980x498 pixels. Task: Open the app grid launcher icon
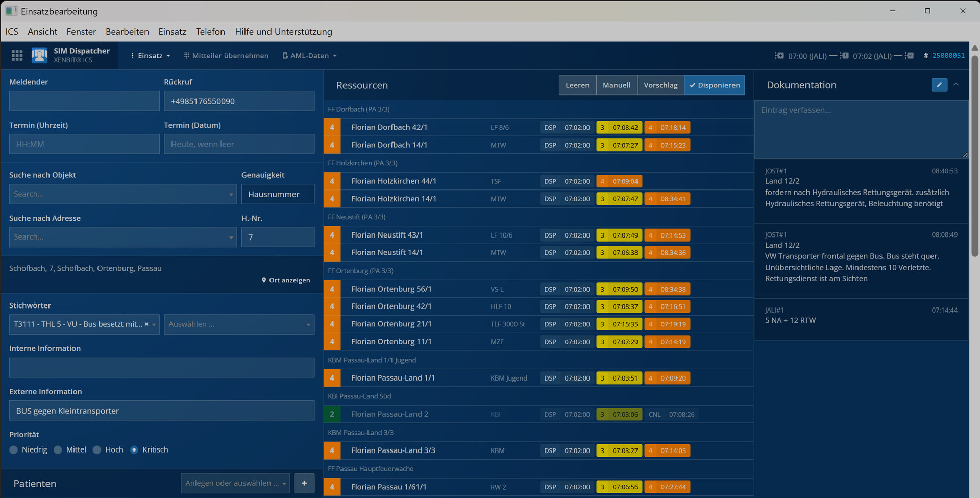click(17, 55)
